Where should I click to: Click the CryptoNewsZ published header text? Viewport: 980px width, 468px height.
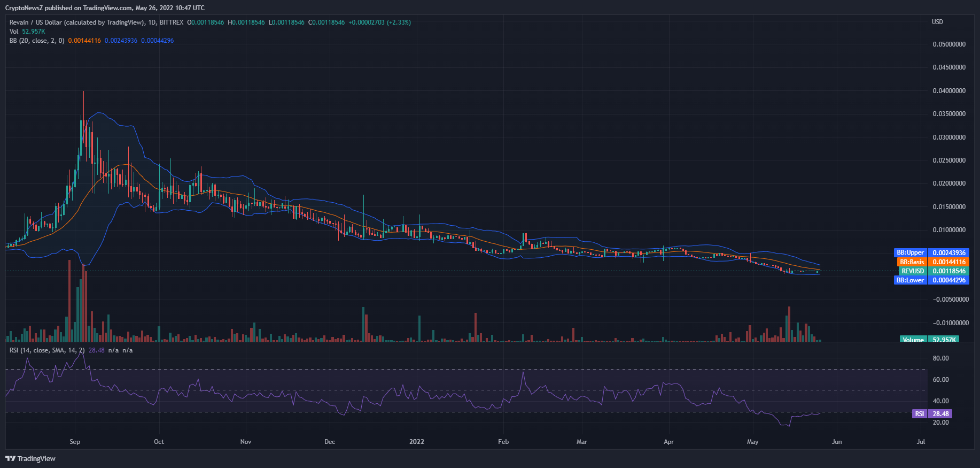[x=105, y=8]
